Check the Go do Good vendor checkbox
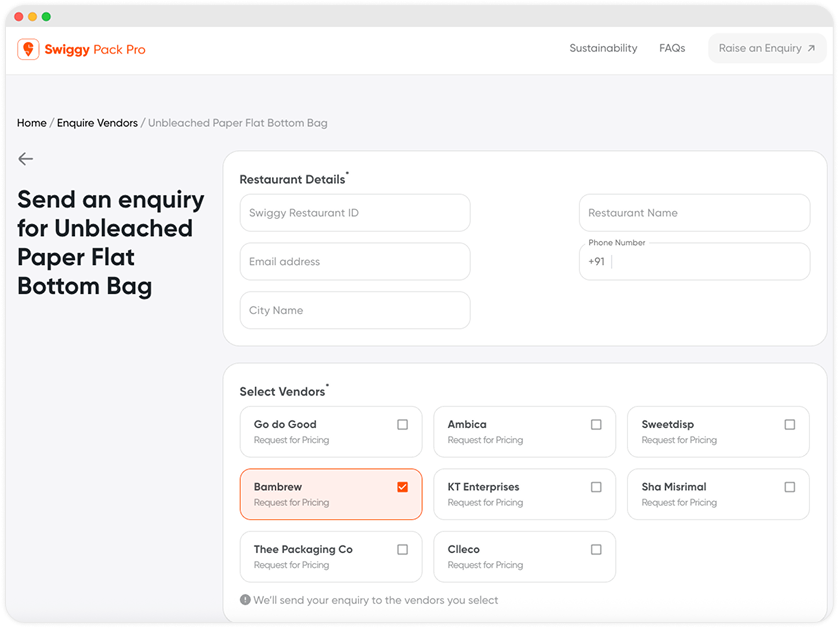This screenshot has width=839, height=628. (x=402, y=424)
